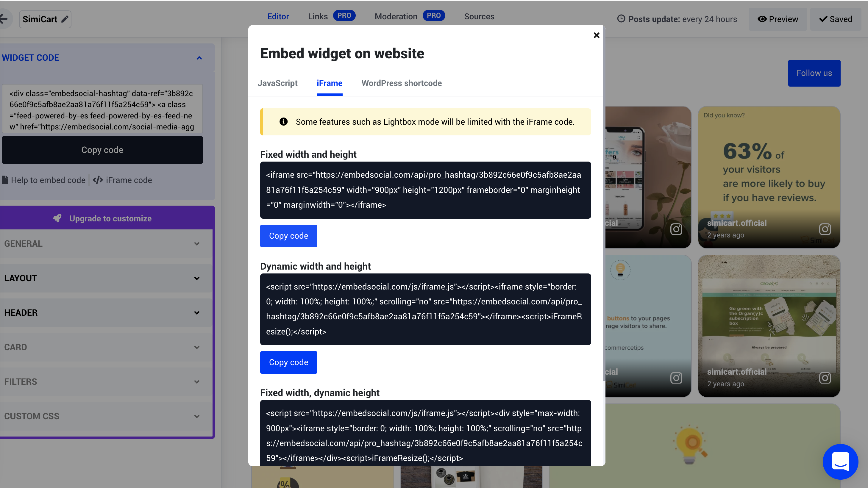Close the embed widget dialog
The image size is (868, 488).
[596, 35]
